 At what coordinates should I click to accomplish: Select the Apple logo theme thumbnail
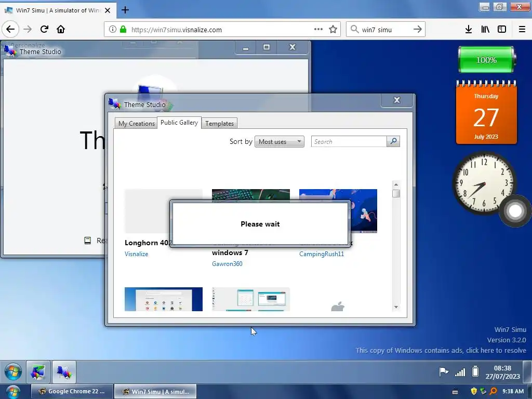pos(338,307)
